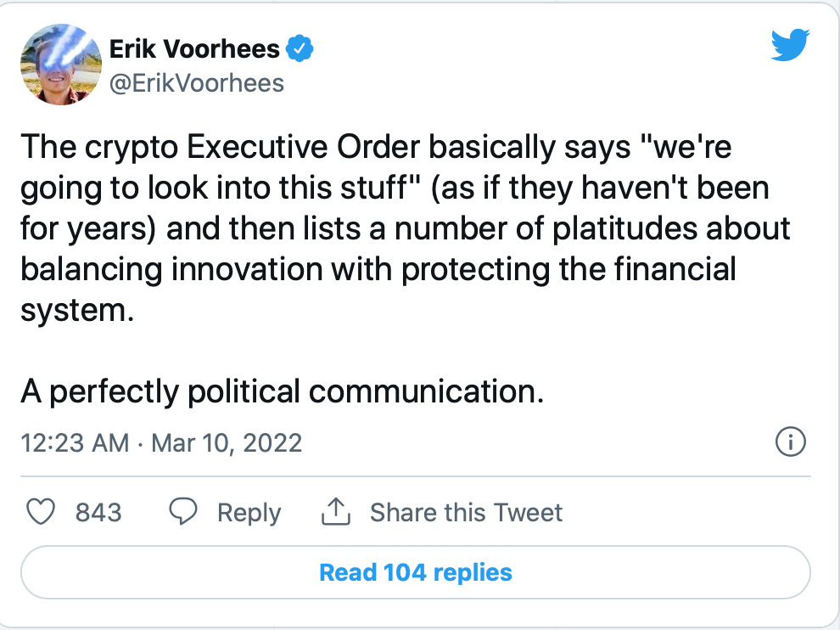Open Read 104 replies button
This screenshot has width=840, height=630.
[416, 572]
